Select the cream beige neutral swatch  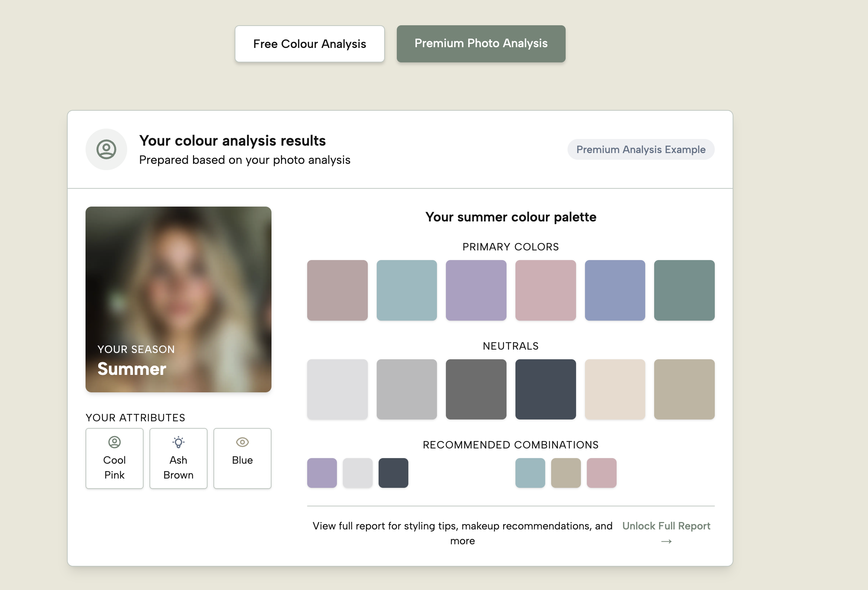click(615, 389)
